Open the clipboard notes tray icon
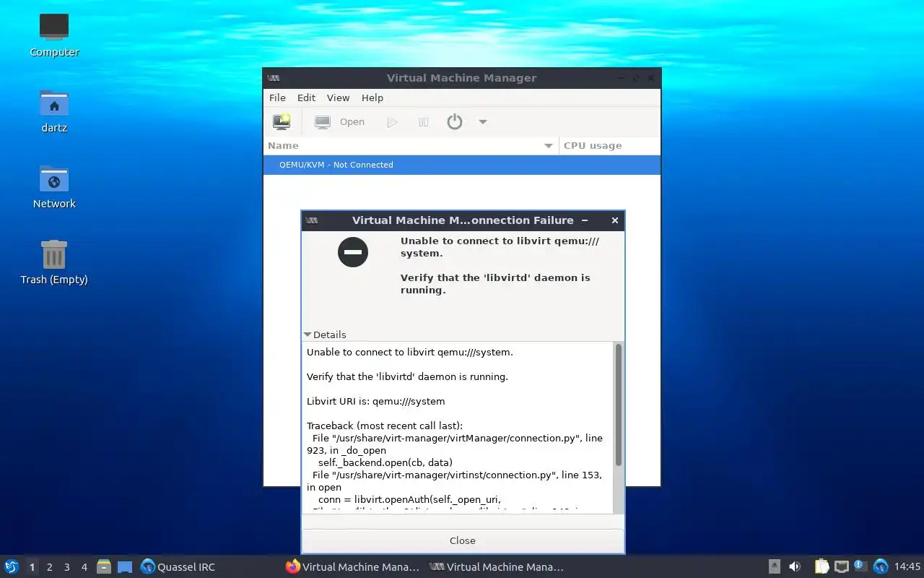Screen dimensions: 924x578 [821, 566]
